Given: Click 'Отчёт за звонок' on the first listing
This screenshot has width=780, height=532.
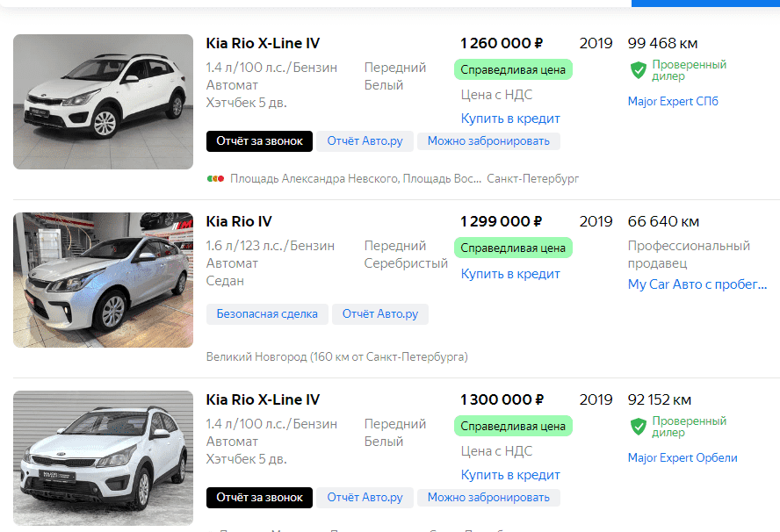Looking at the screenshot, I should [259, 141].
